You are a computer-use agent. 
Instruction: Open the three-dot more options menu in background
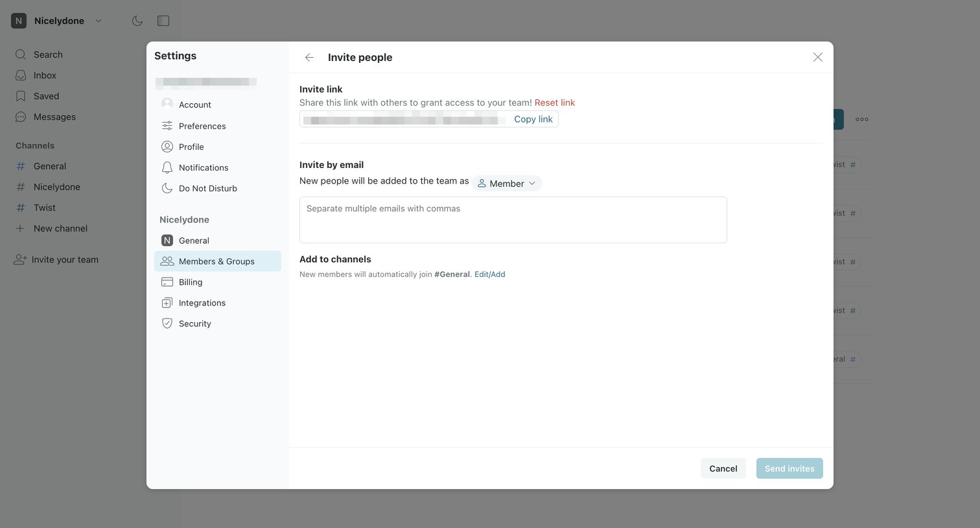[x=862, y=119]
